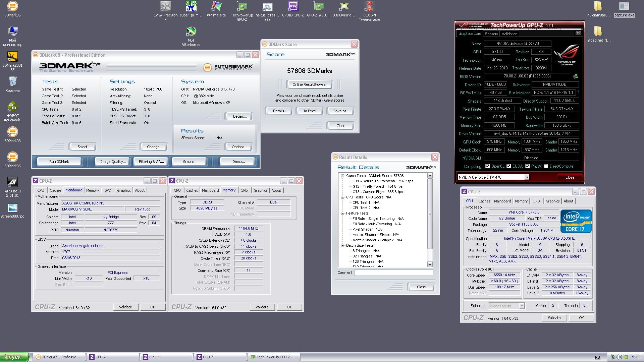This screenshot has width=644, height=362.
Task: Launch TechPowerUp GPU-Z desktop icon
Action: click(242, 11)
